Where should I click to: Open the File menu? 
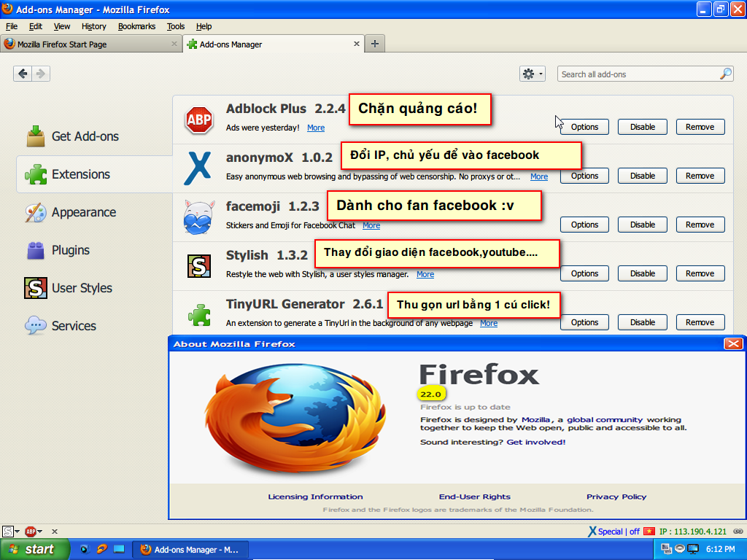pos(12,26)
